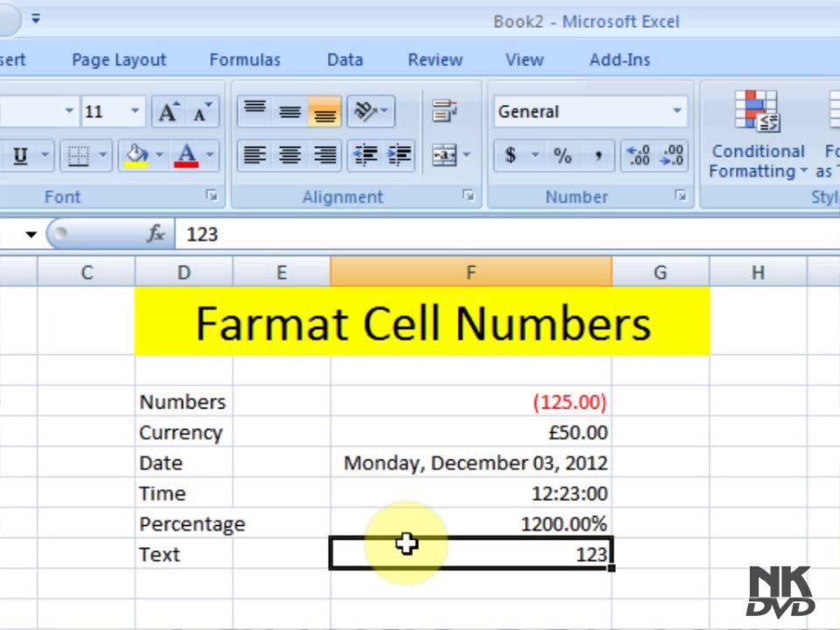Set Top Align vertical alignment
Screen dimensions: 840x630
tap(255, 111)
